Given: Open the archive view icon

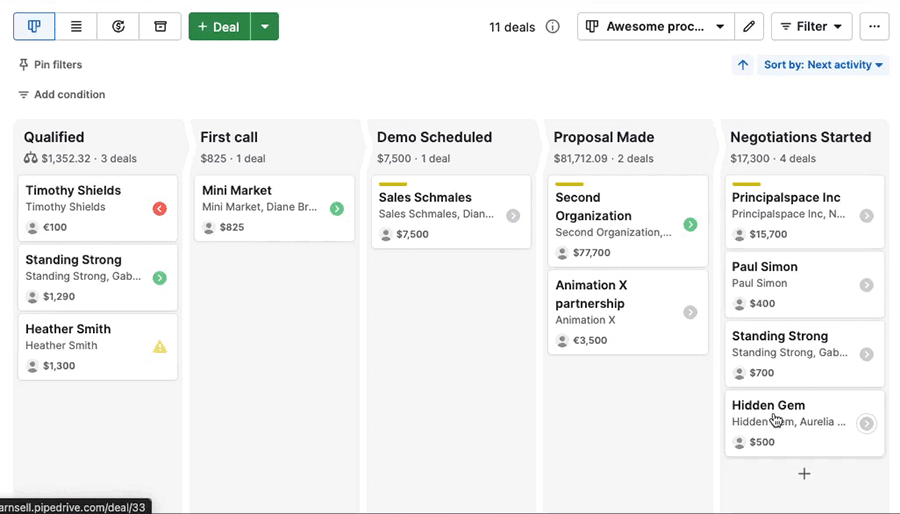Looking at the screenshot, I should [160, 27].
